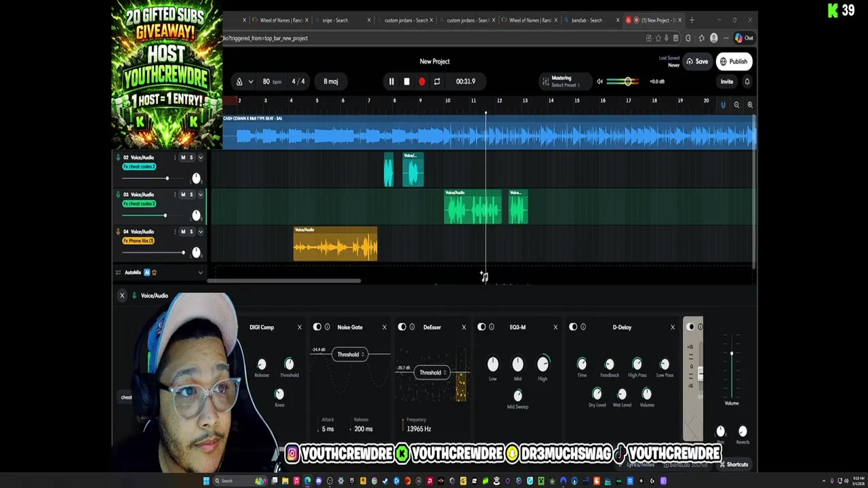The image size is (868, 488).
Task: Expand the AutoMix panel chevron
Action: (200, 272)
